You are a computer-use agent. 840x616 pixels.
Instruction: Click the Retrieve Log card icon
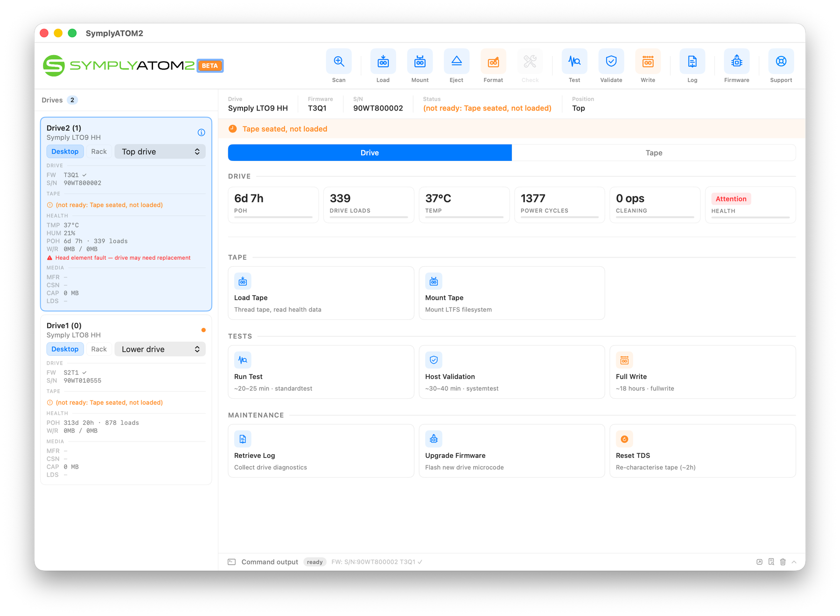point(243,439)
